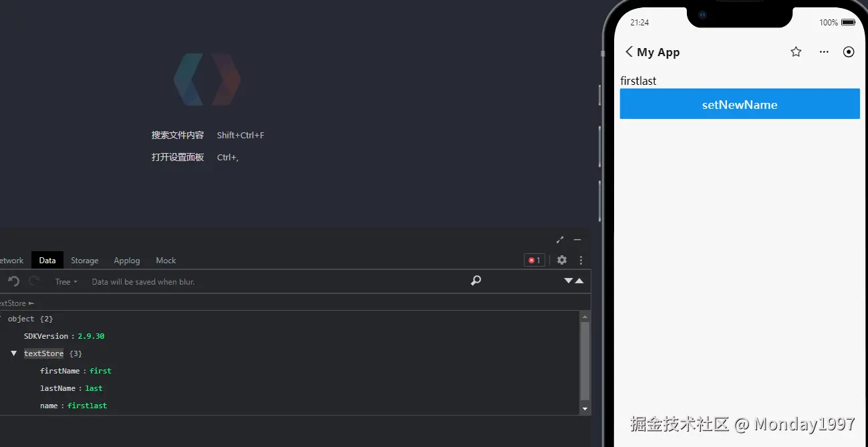Tap the back arrow next to My App
The image size is (868, 447).
click(x=629, y=52)
